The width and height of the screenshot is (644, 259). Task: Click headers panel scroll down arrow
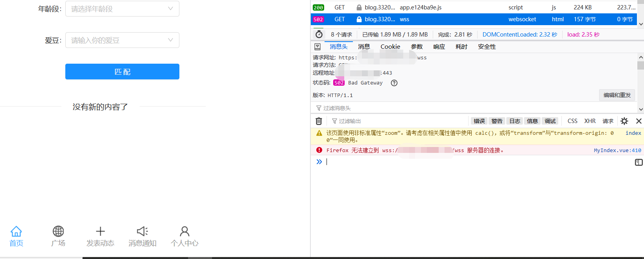[641, 109]
